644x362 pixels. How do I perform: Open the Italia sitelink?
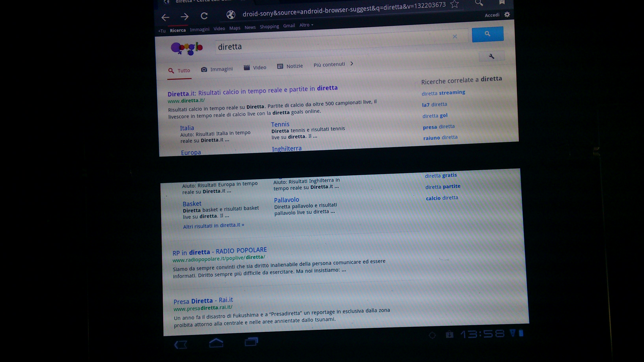coord(187,128)
